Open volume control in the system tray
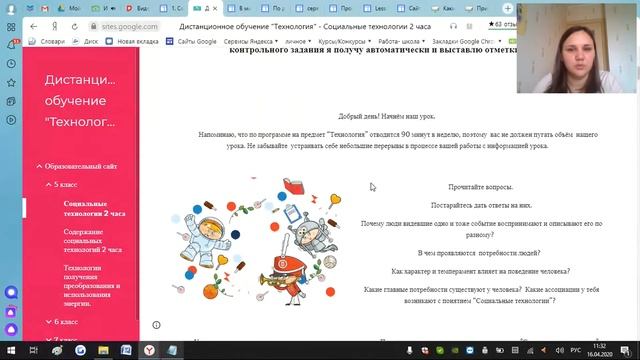Screen dimensions: 640x360 [x=560, y=350]
